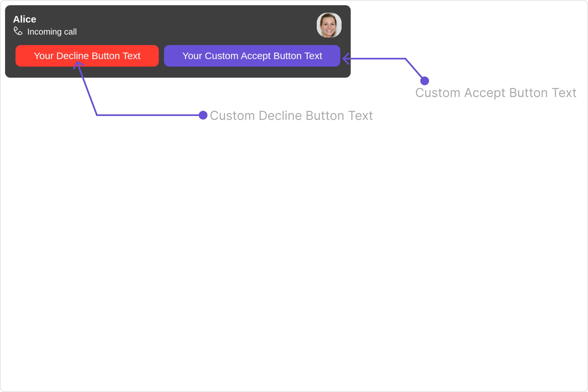
Task: Click the caller name Alice
Action: click(x=25, y=19)
